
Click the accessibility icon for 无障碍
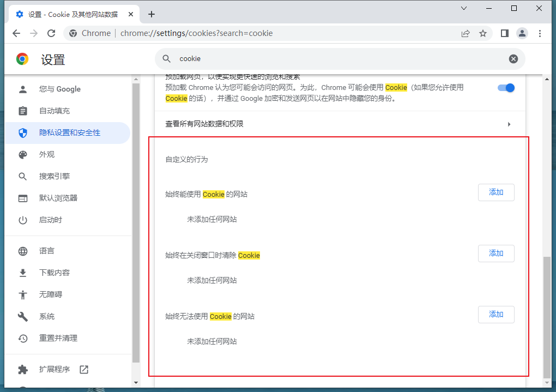tap(23, 294)
